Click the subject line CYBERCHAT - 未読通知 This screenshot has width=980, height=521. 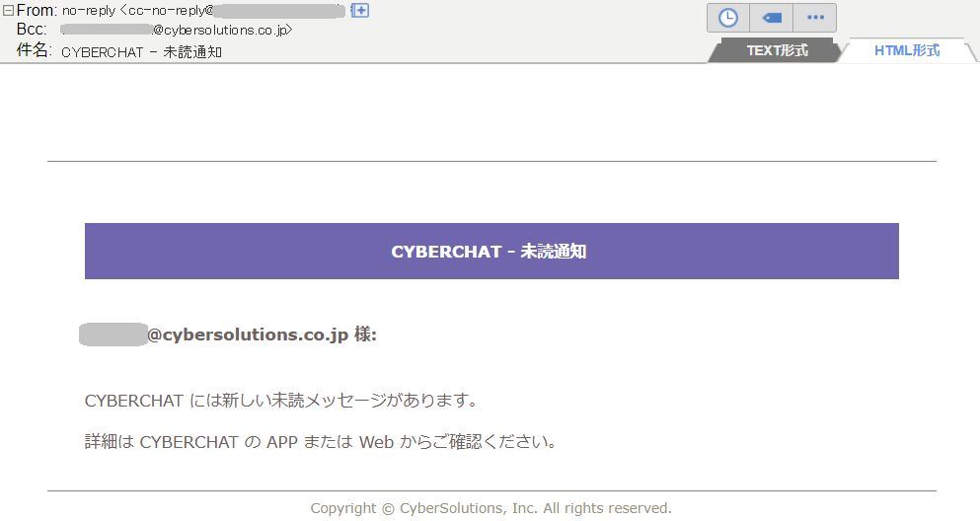[x=142, y=52]
